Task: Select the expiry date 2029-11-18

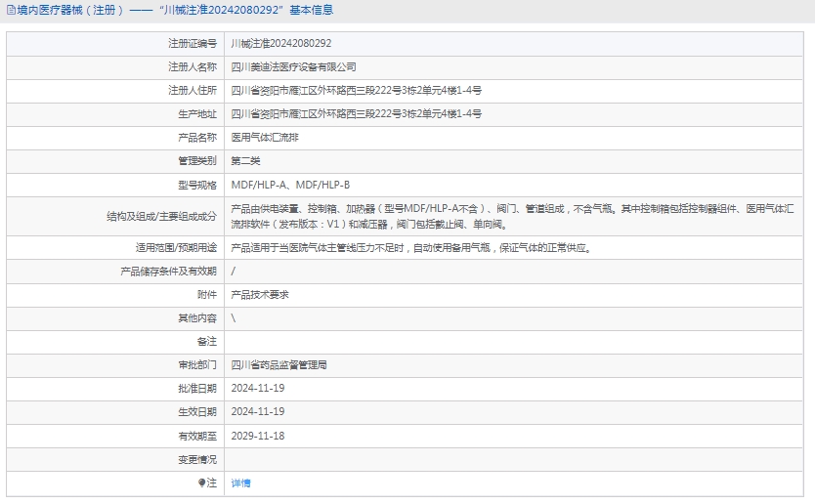Action: [x=258, y=436]
